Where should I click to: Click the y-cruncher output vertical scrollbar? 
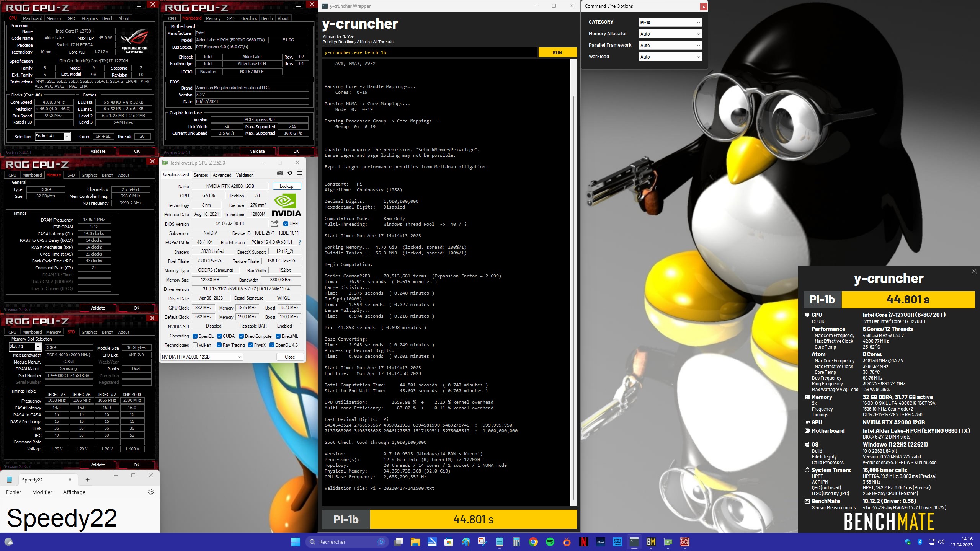pos(573,298)
